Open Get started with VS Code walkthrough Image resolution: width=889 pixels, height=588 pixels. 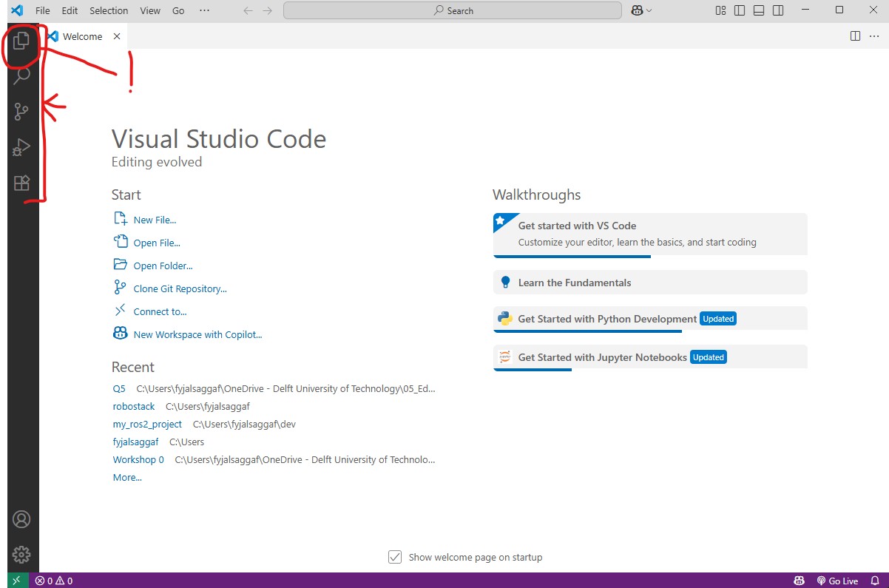(650, 234)
